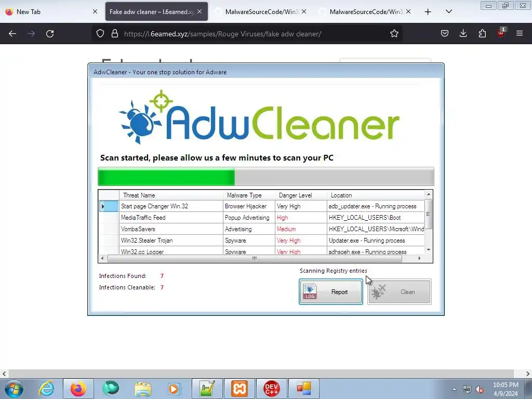Click the Popup Advertising cell
The image size is (532, 399).
(x=249, y=218)
